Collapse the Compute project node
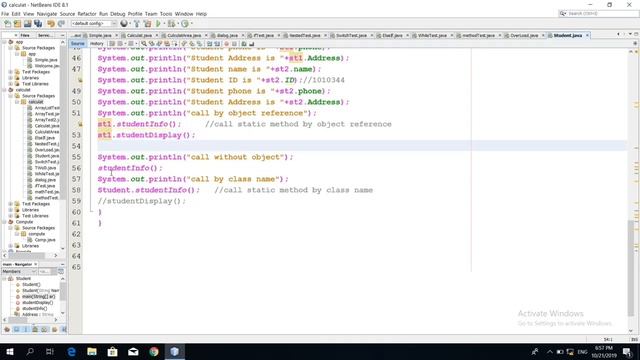 5,222
